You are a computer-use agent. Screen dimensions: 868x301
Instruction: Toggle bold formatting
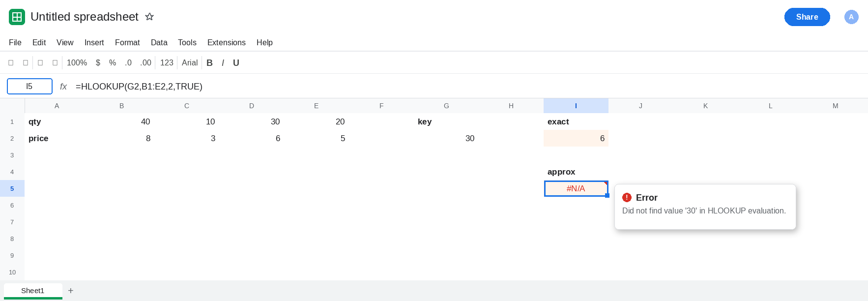[209, 63]
